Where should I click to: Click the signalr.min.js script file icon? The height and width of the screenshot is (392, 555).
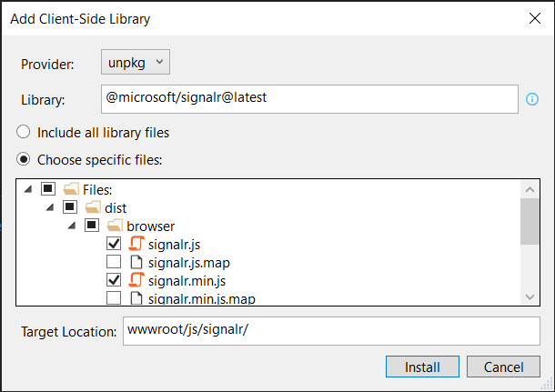136,280
